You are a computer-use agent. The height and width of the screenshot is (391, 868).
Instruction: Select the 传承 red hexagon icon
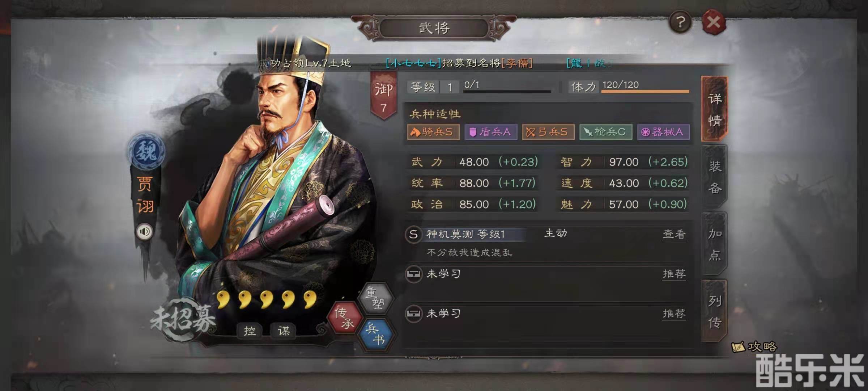[x=344, y=318]
